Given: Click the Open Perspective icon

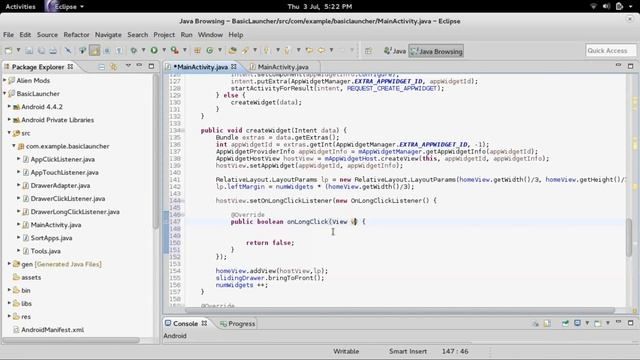Looking at the screenshot, I should [x=368, y=51].
